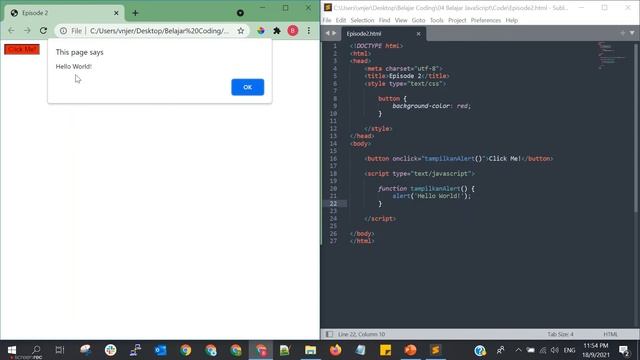640x360 pixels.
Task: Open the colorful extension icon in Chrome
Action: tap(261, 31)
